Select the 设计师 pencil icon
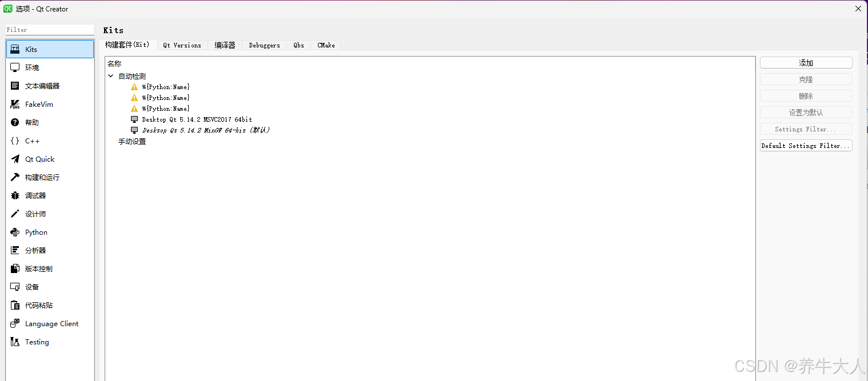Screen dimensions: 868x381 coord(15,214)
